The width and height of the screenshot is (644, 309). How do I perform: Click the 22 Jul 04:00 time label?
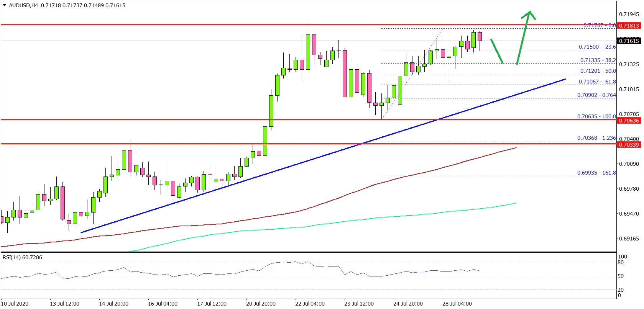pos(310,304)
